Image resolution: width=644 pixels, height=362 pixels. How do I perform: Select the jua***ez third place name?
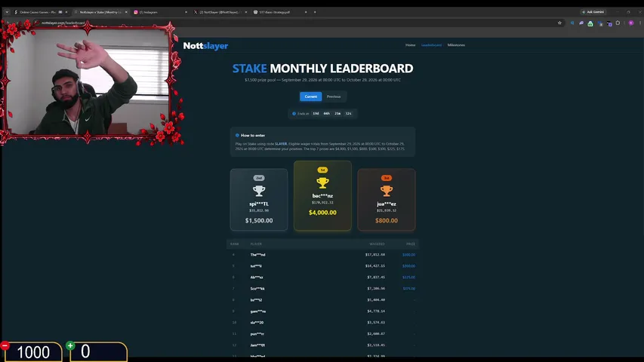point(386,204)
